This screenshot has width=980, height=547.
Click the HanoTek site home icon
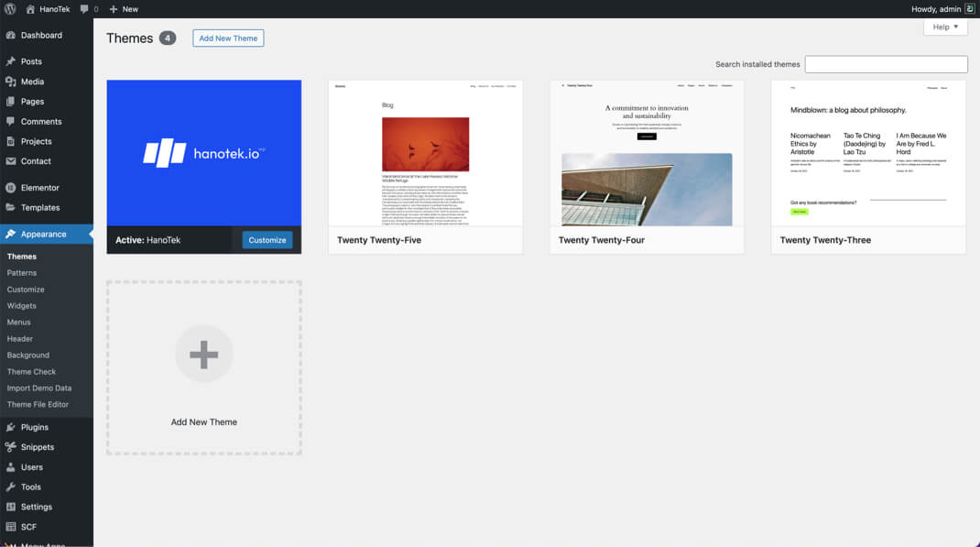click(30, 9)
